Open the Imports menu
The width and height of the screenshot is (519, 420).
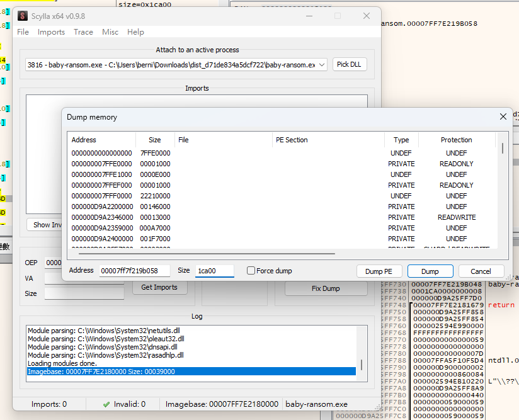point(51,32)
